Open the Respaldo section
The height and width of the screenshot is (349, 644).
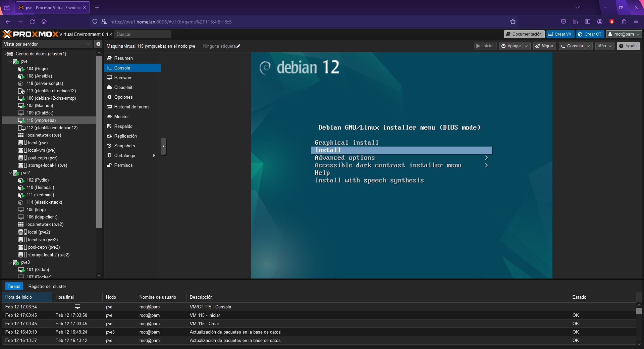tap(132, 126)
